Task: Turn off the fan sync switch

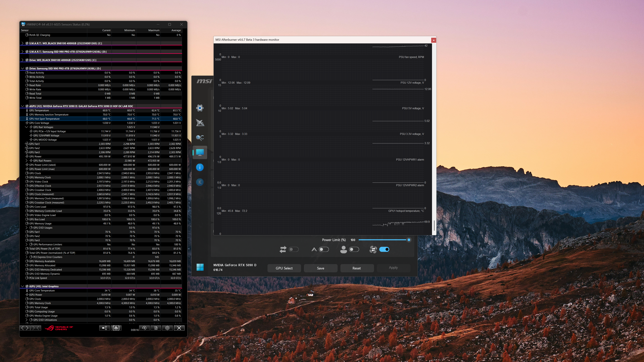Action: [x=384, y=249]
